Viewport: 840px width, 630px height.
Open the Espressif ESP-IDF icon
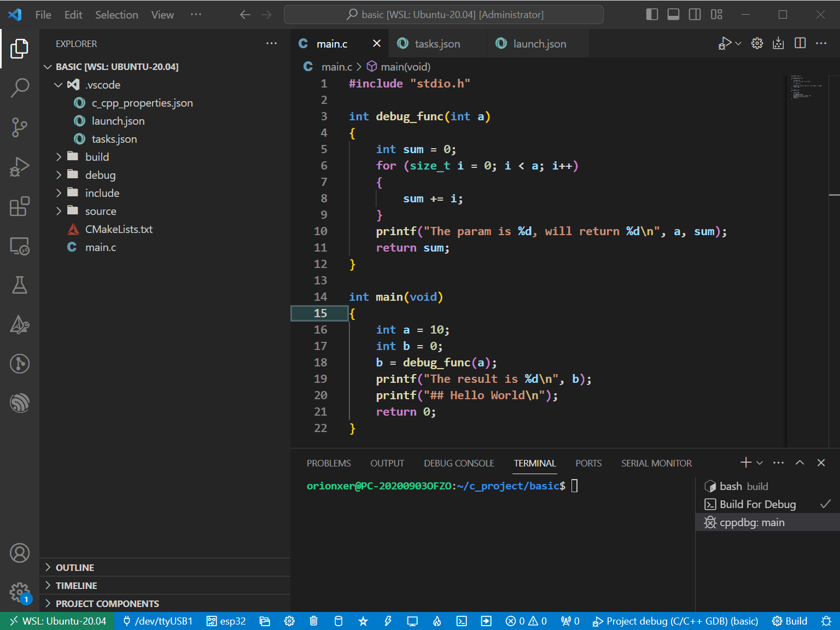pos(20,403)
